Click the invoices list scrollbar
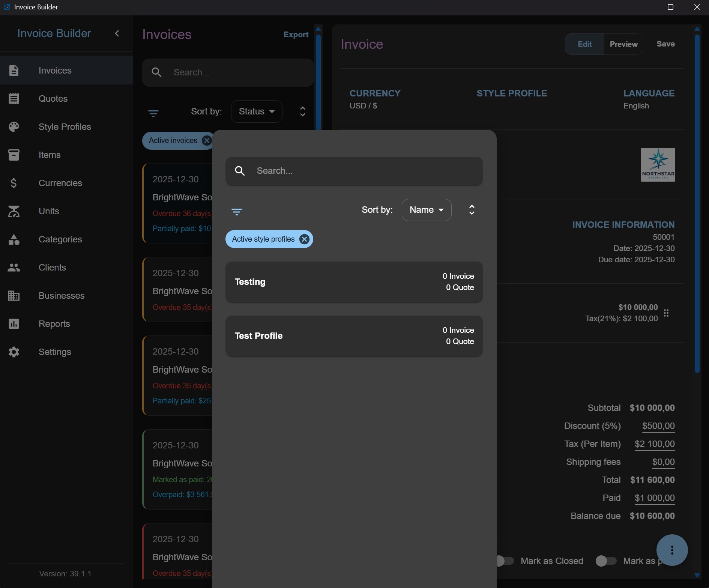This screenshot has height=588, width=709. point(318,83)
